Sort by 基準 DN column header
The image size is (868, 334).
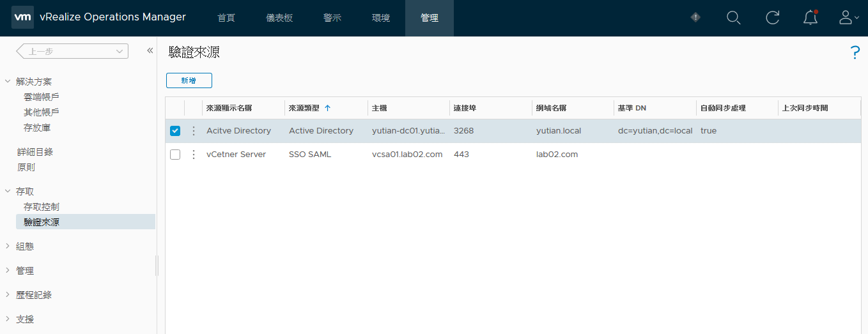click(632, 108)
